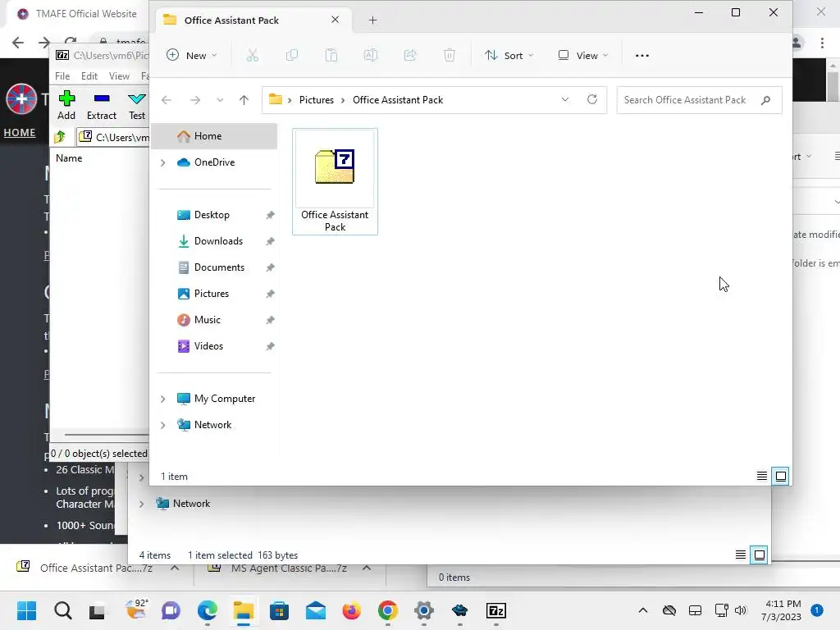The image size is (840, 630).
Task: Open the View dropdown
Action: pos(583,55)
